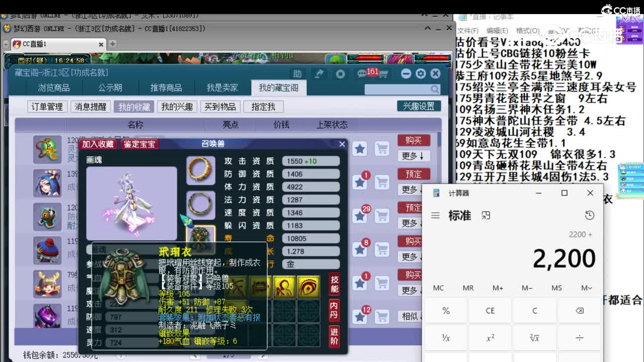644x362 pixels.
Task: Click calculator C clear key
Action: tap(535, 311)
